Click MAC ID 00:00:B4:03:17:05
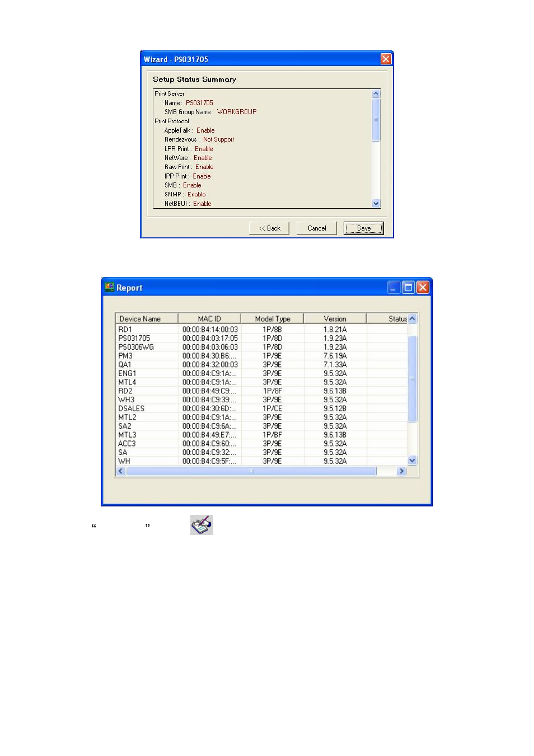 (x=210, y=338)
